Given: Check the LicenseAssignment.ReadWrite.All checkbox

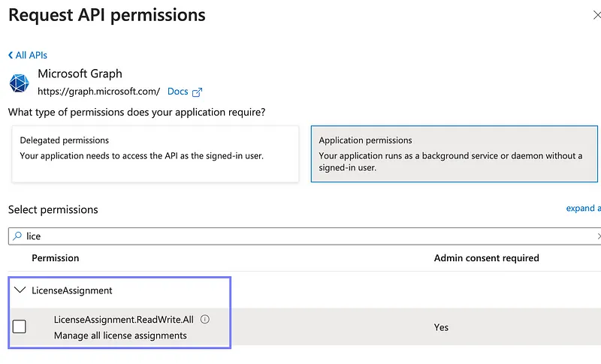Looking at the screenshot, I should pyautogui.click(x=20, y=326).
